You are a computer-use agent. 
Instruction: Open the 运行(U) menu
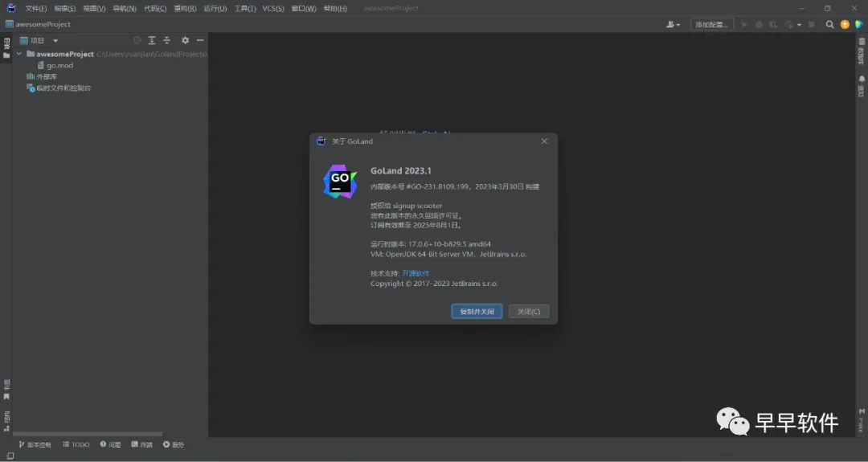click(215, 8)
